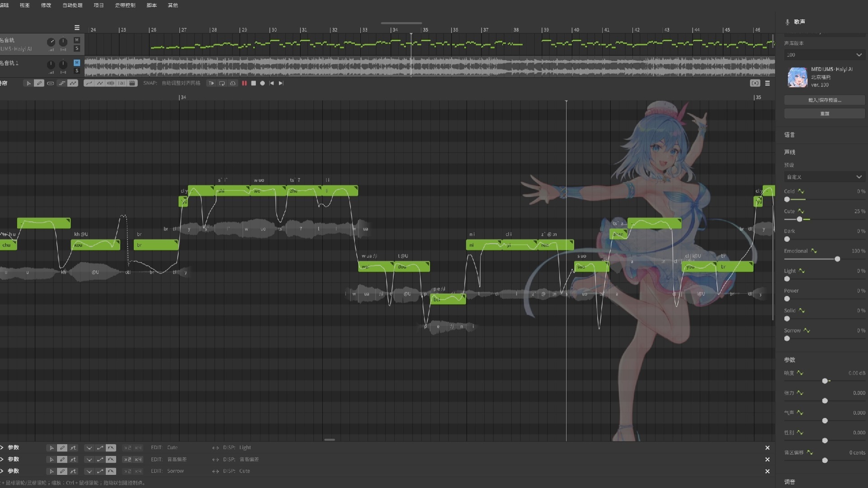Select the Pencil tool in the toolbar
Image resolution: width=868 pixels, height=488 pixels.
click(x=39, y=83)
